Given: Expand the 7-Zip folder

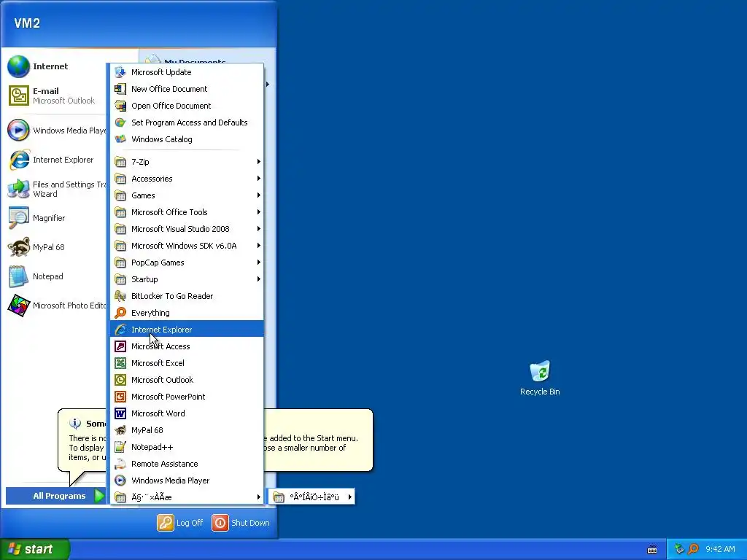Looking at the screenshot, I should 187,162.
